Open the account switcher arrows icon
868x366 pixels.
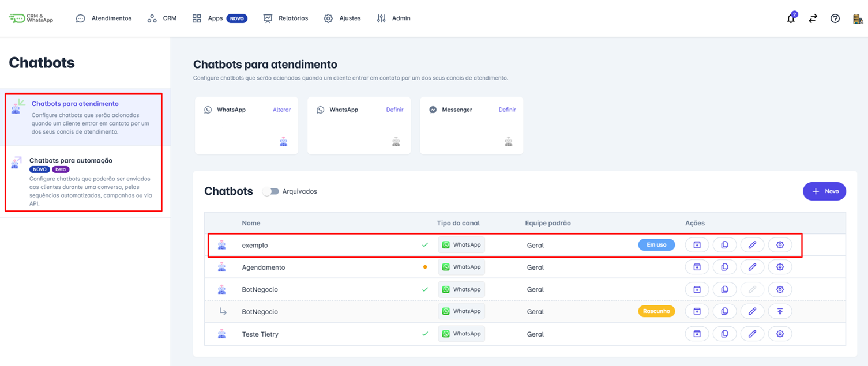tap(813, 18)
